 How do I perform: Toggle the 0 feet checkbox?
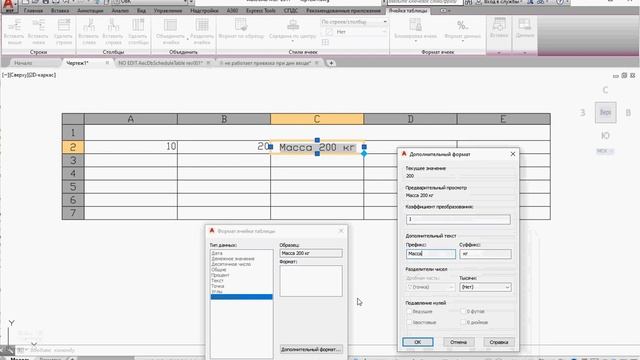[x=463, y=311]
